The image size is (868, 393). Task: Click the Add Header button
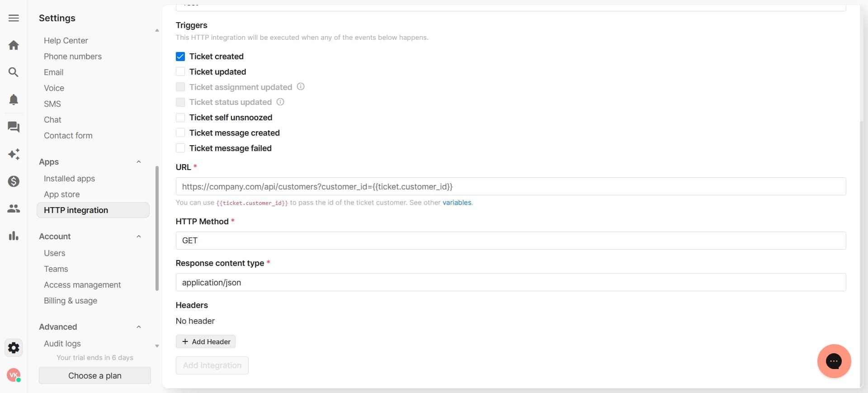(x=205, y=341)
